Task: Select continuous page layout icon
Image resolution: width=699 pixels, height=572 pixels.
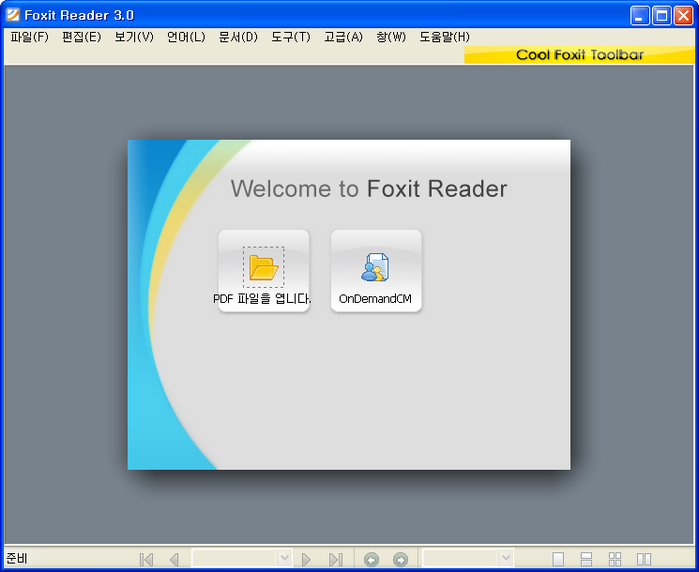Action: (586, 559)
